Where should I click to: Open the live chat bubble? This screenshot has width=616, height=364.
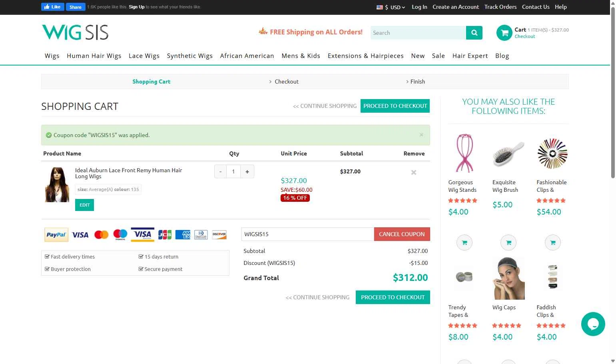[x=593, y=324]
